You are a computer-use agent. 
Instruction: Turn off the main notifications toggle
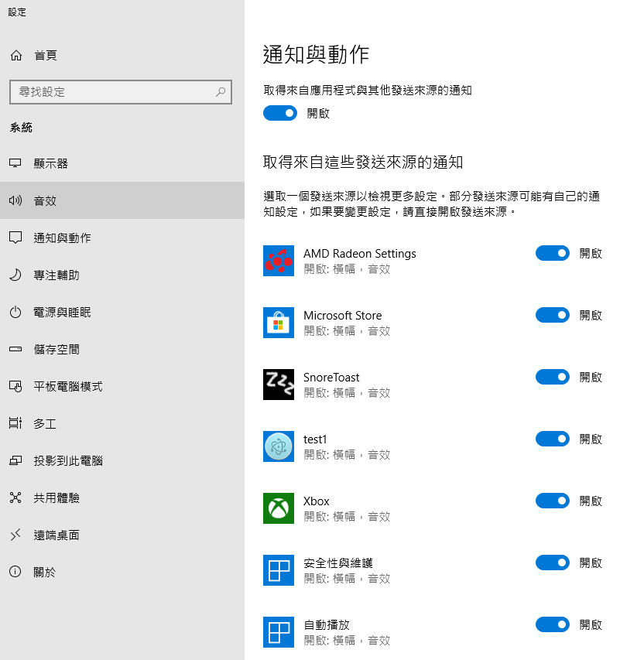coord(280,113)
